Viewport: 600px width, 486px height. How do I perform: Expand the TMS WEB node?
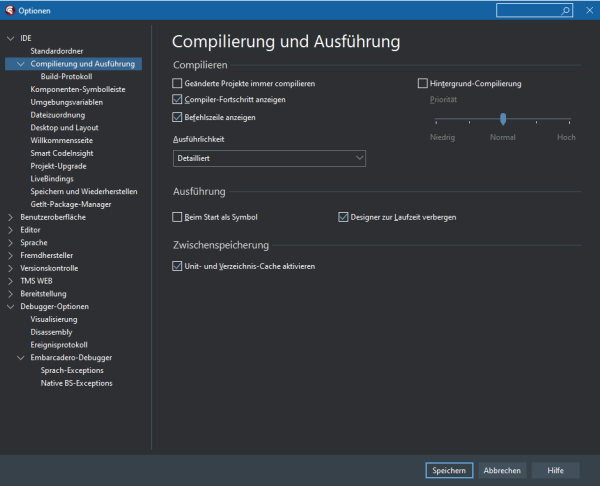click(x=11, y=281)
